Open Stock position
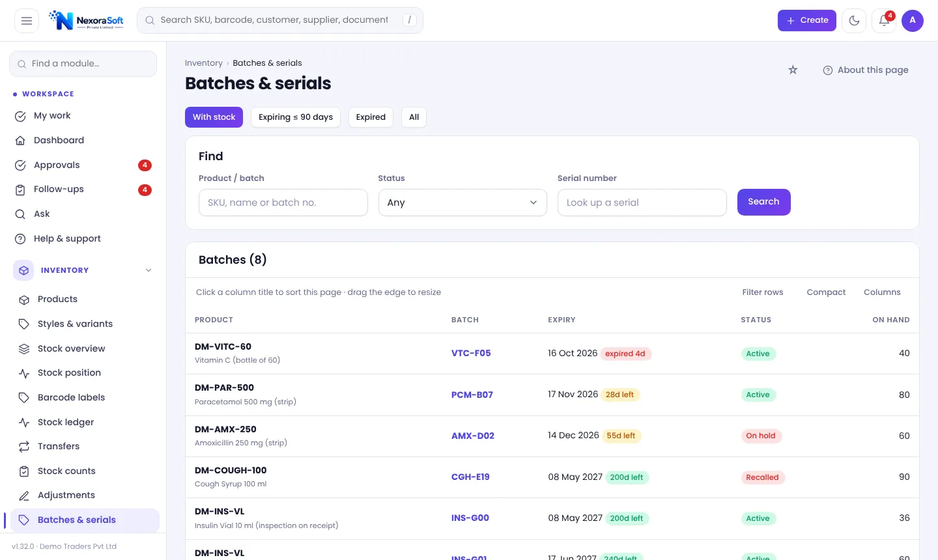 tap(85, 373)
